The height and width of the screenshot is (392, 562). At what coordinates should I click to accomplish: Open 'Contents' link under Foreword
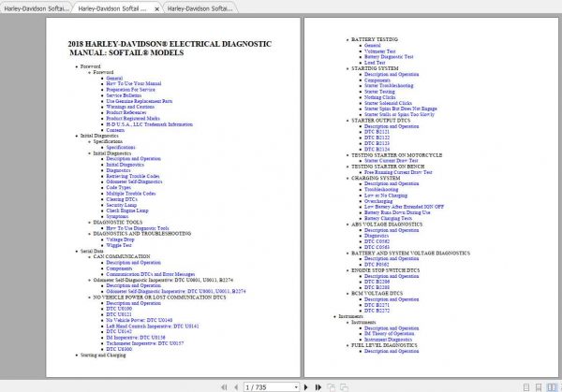tap(115, 130)
